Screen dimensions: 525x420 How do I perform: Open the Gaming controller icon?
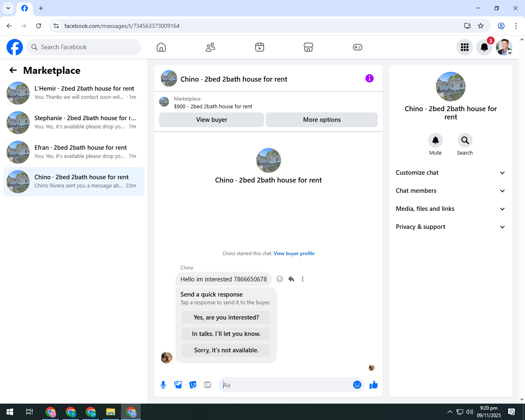[358, 47]
